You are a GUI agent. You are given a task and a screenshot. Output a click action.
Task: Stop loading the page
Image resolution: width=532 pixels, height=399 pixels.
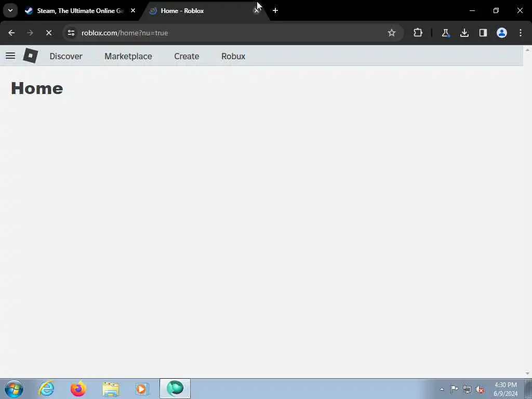[x=48, y=33]
